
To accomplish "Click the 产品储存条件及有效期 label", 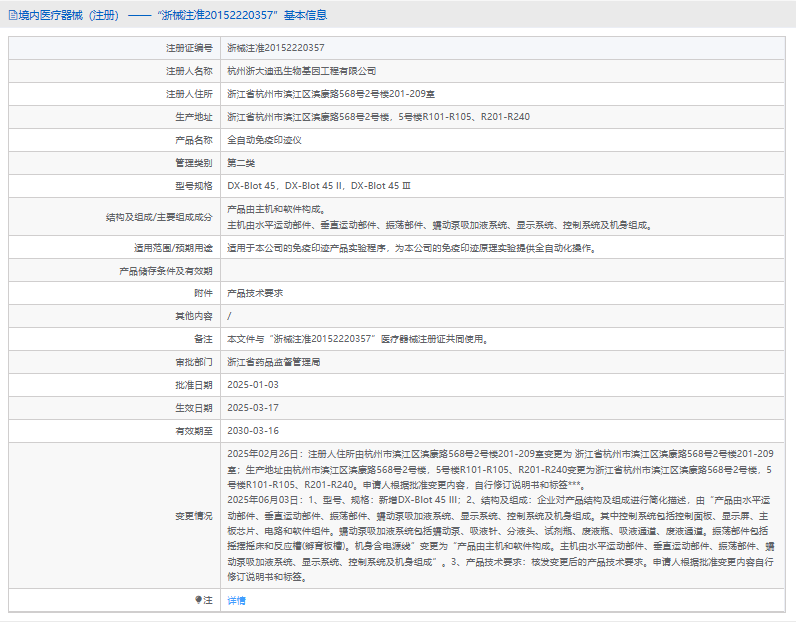I will [165, 271].
